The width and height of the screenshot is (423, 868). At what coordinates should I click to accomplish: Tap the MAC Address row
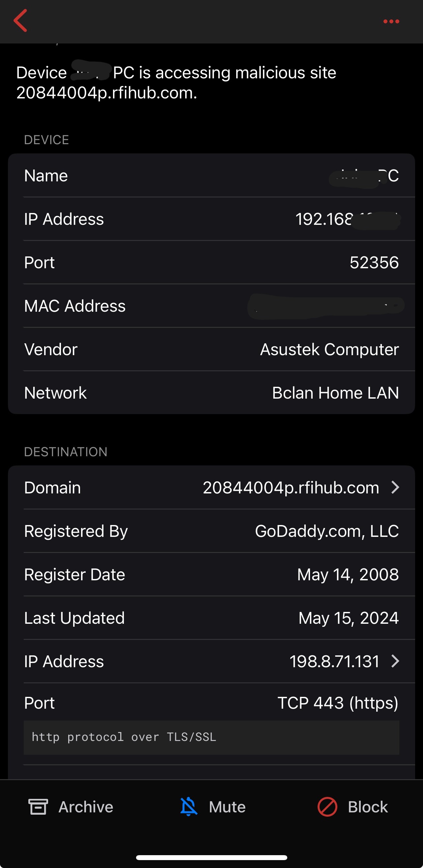pyautogui.click(x=211, y=306)
